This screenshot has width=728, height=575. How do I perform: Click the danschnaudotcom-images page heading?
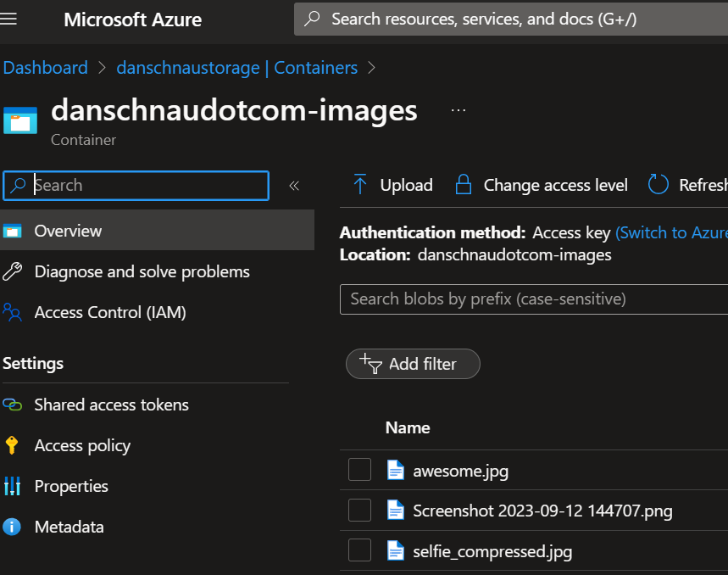pos(235,110)
